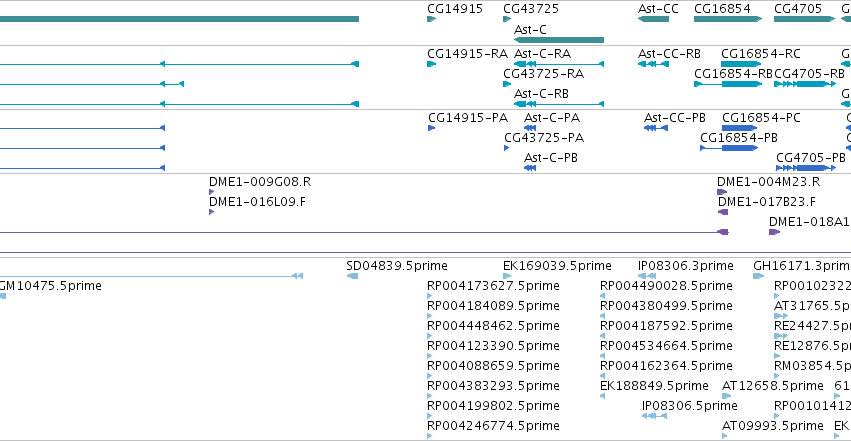Click the RP004448462.5prime EST label

493,326
